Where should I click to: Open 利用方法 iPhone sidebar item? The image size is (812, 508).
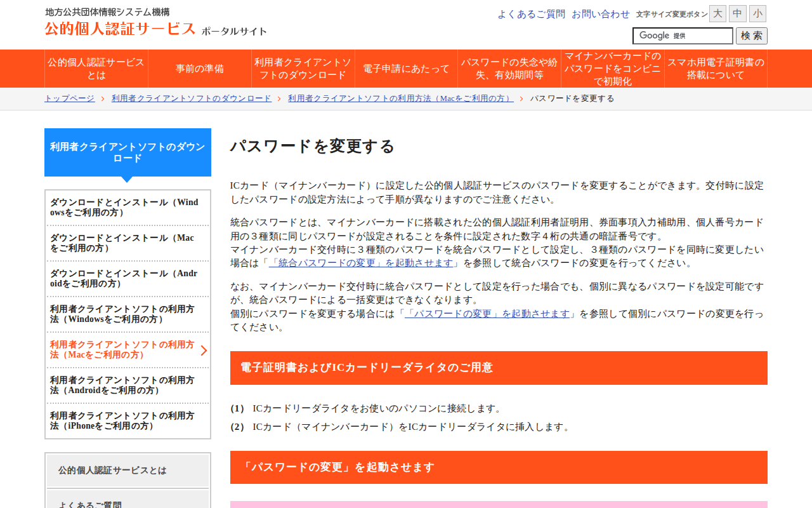128,421
